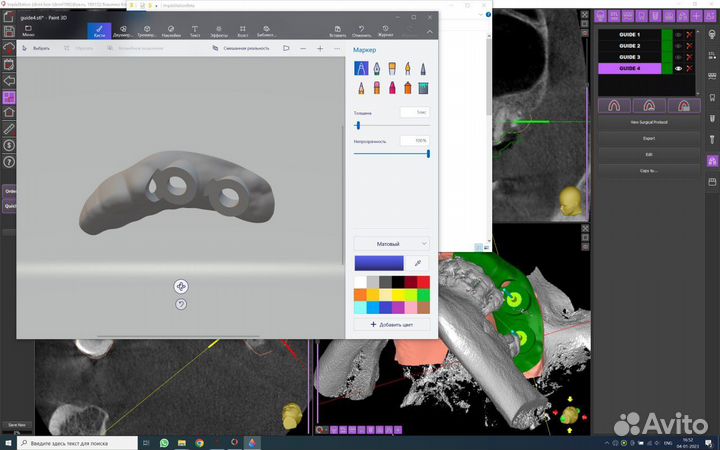The height and width of the screenshot is (450, 720).
Task: Open the Matte material dropdown
Action: coord(391,243)
